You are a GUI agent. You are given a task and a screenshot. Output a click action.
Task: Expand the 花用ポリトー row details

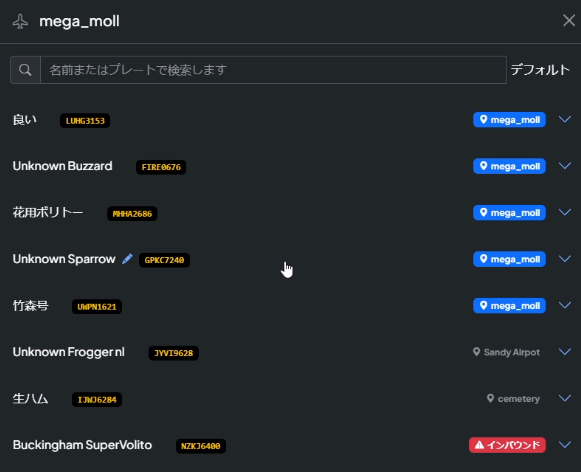(565, 212)
